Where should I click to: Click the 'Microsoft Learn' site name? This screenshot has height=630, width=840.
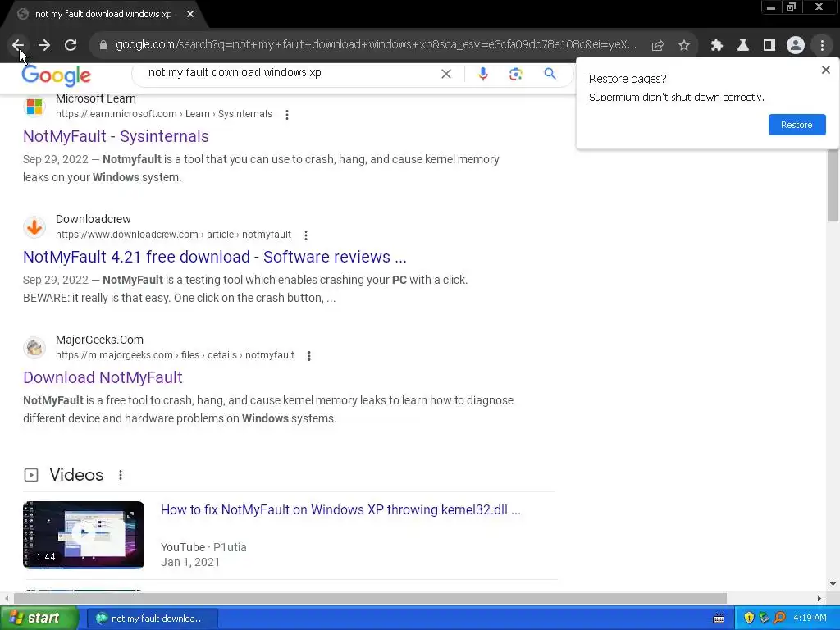pos(96,99)
